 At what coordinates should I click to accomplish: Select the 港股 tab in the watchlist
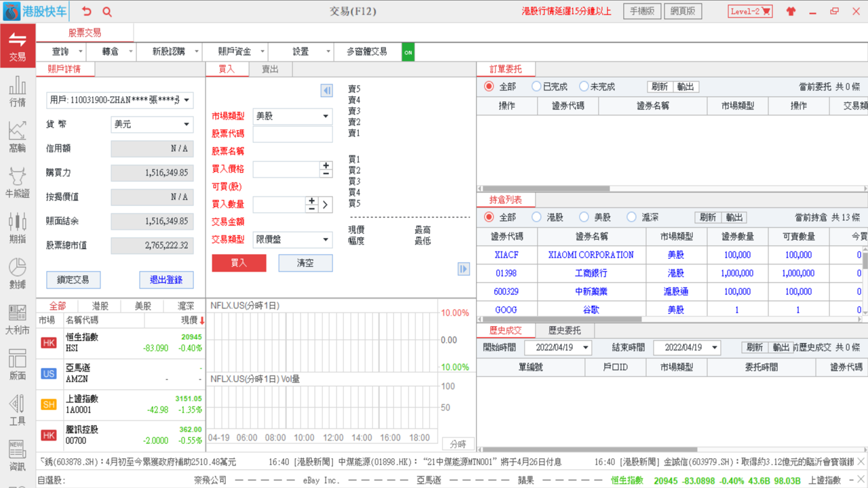point(101,306)
